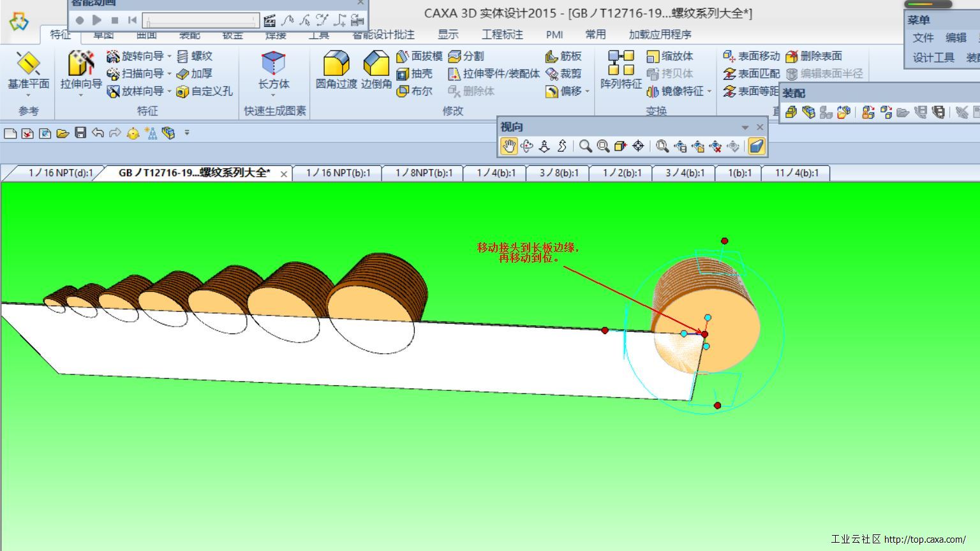The height and width of the screenshot is (551, 980).
Task: Click the 螺纹 thread tool
Action: [x=195, y=56]
